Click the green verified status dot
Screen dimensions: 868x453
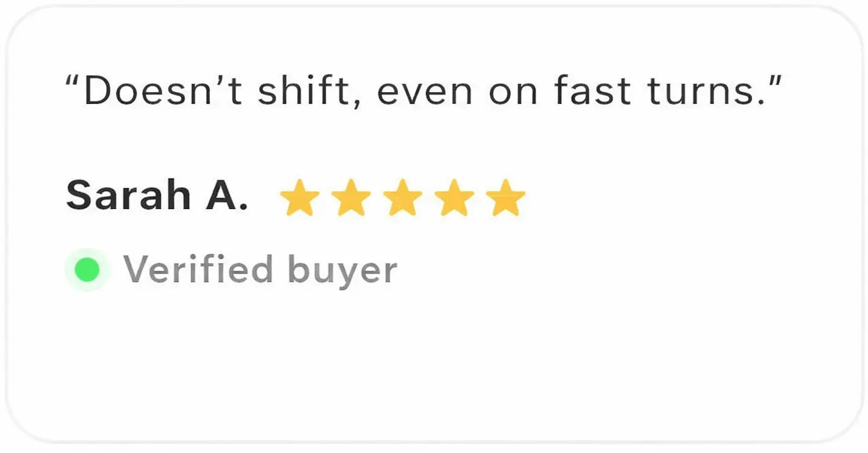click(87, 270)
